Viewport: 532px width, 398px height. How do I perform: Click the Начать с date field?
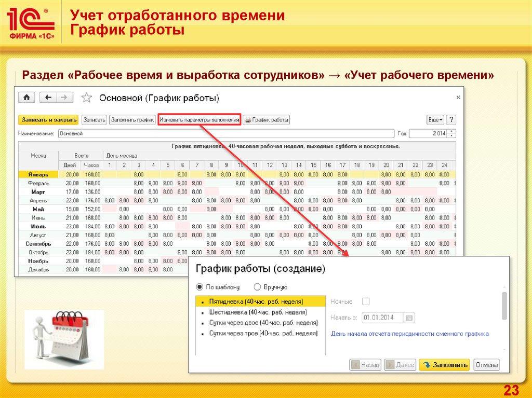click(382, 318)
